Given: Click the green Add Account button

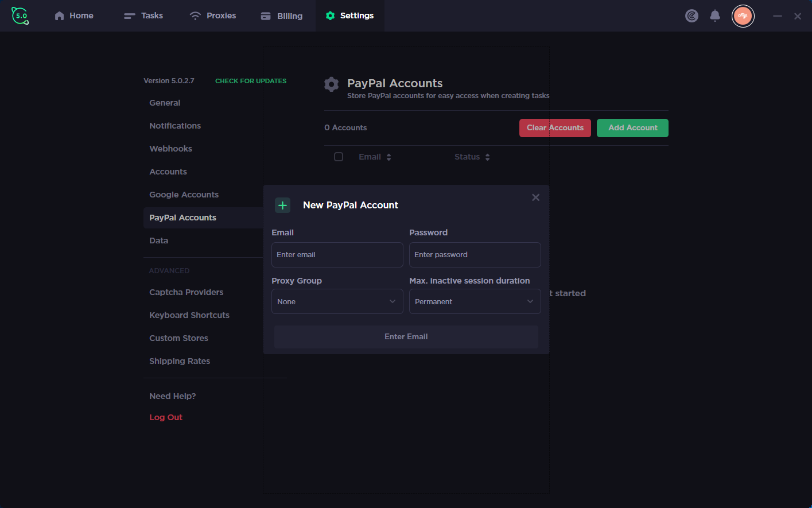Looking at the screenshot, I should pos(632,128).
